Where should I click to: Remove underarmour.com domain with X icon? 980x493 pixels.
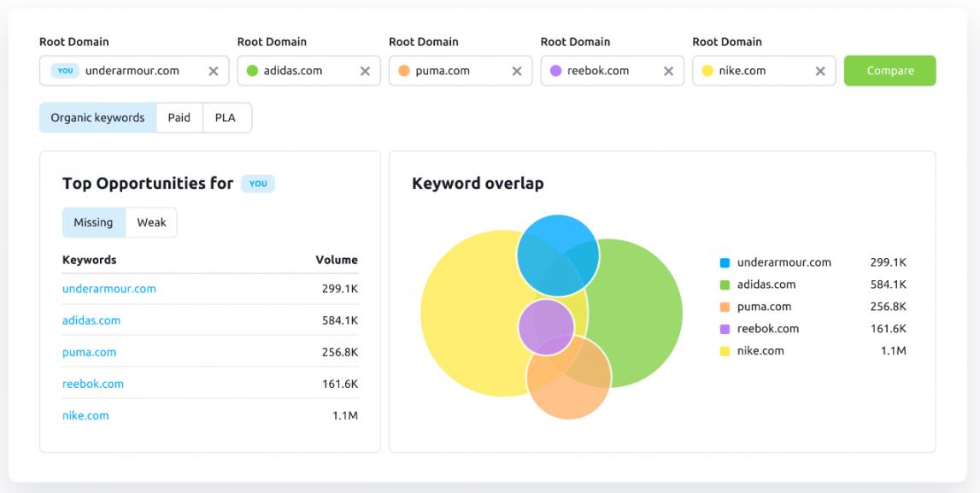coord(214,72)
